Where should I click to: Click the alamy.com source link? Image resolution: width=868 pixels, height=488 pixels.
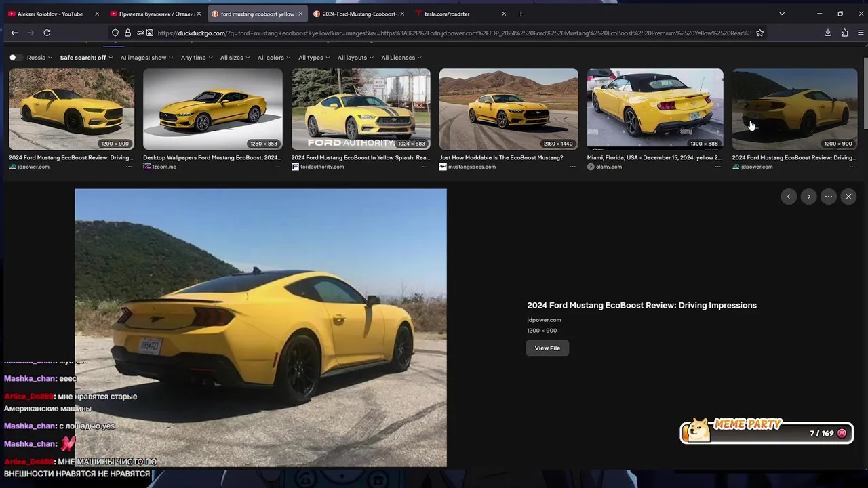click(609, 167)
